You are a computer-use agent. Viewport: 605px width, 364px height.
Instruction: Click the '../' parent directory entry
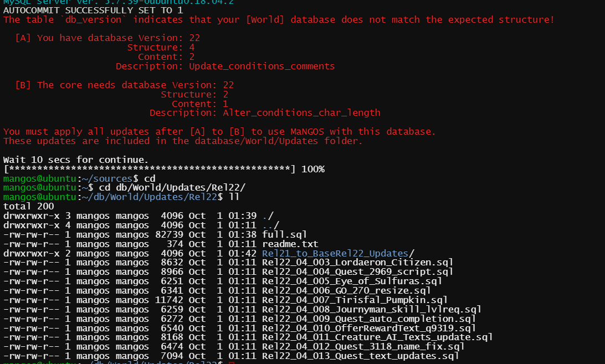point(270,225)
